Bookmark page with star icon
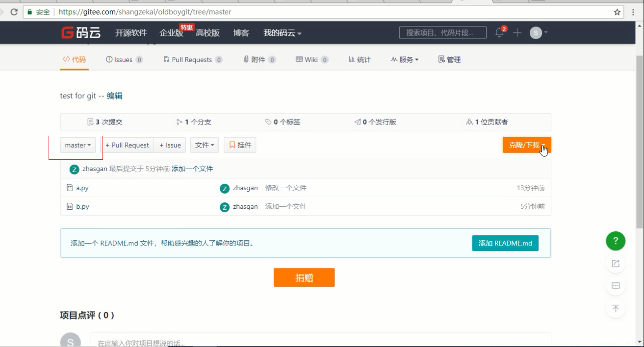This screenshot has height=347, width=644. click(617, 12)
